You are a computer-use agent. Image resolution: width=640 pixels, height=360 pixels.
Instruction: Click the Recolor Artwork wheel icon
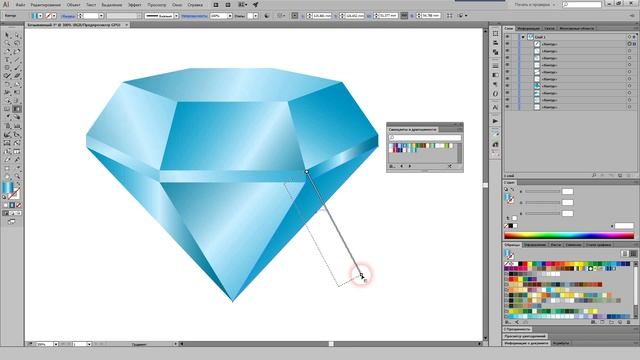pyautogui.click(x=267, y=16)
